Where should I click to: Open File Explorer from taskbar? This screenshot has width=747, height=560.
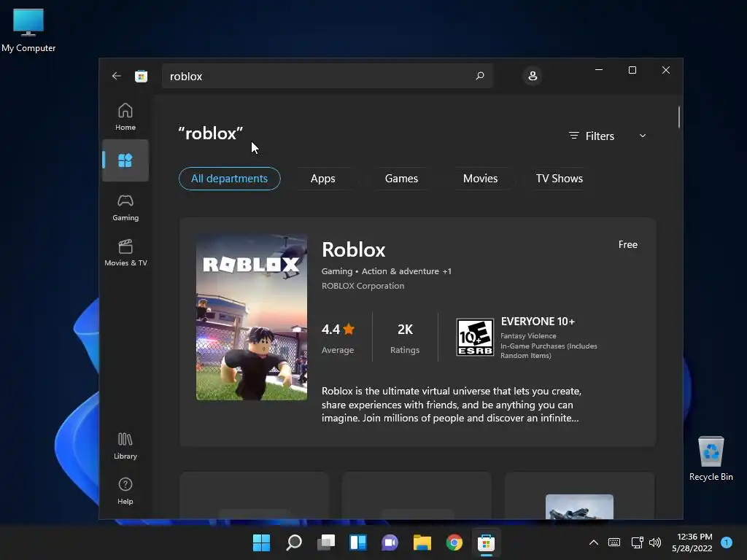(x=422, y=542)
